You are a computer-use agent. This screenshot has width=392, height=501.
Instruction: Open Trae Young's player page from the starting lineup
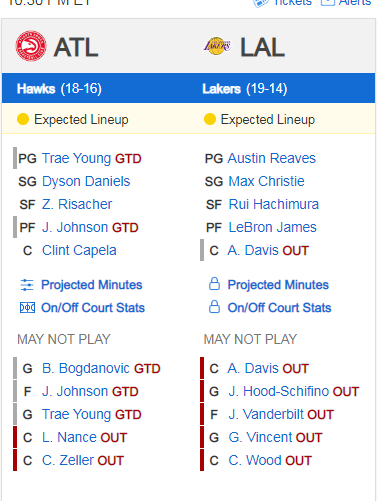coord(76,158)
